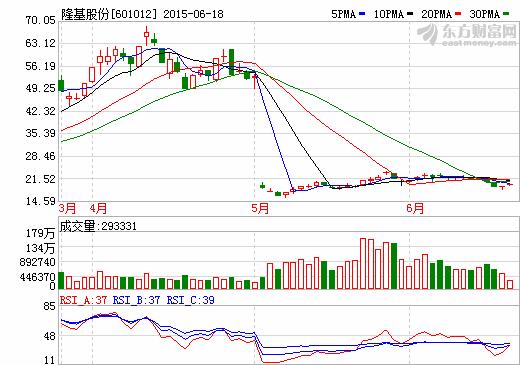Click the chart title 隆基股份[601012]
Viewport: 520px width, 365px height.
pyautogui.click(x=109, y=14)
